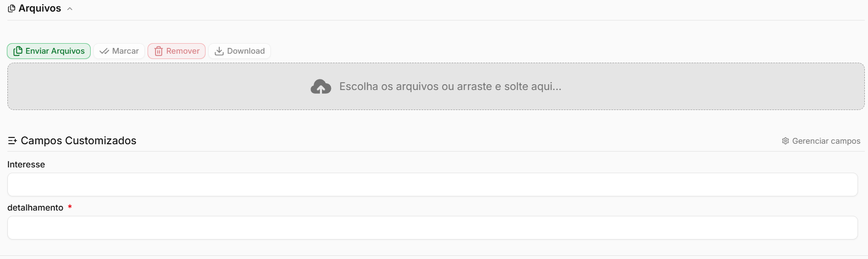
Task: Focus the Interesse input field
Action: [x=433, y=185]
